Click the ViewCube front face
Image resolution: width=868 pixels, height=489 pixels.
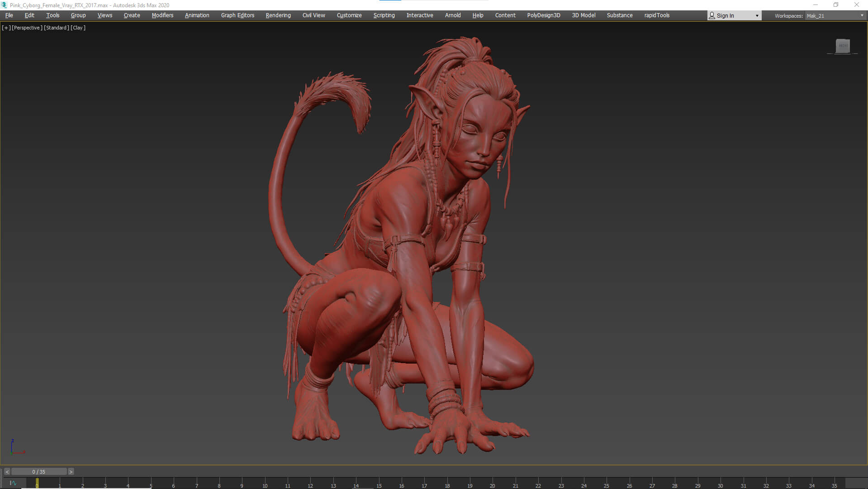(843, 46)
